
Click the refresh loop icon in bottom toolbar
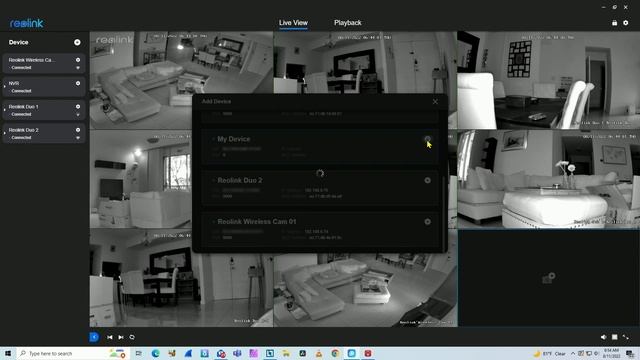click(x=132, y=337)
